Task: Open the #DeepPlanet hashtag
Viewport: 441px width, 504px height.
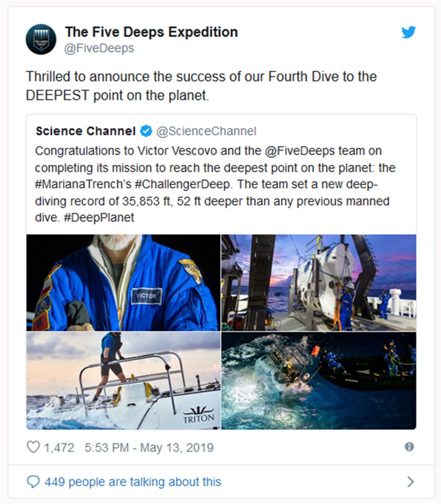Action: [99, 217]
